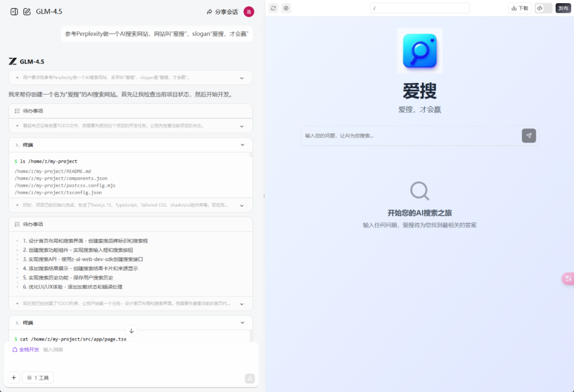Click the 爱搜 site title heading
This screenshot has height=392, width=574.
click(419, 91)
